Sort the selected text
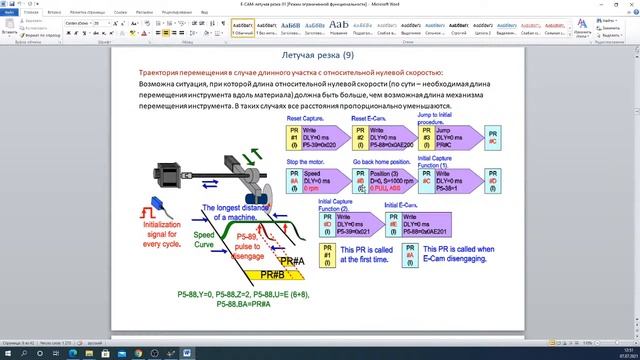 (x=212, y=24)
